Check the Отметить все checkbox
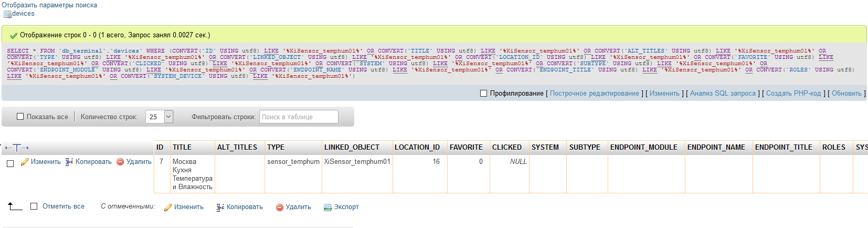Image resolution: width=868 pixels, height=228 pixels. [34, 206]
